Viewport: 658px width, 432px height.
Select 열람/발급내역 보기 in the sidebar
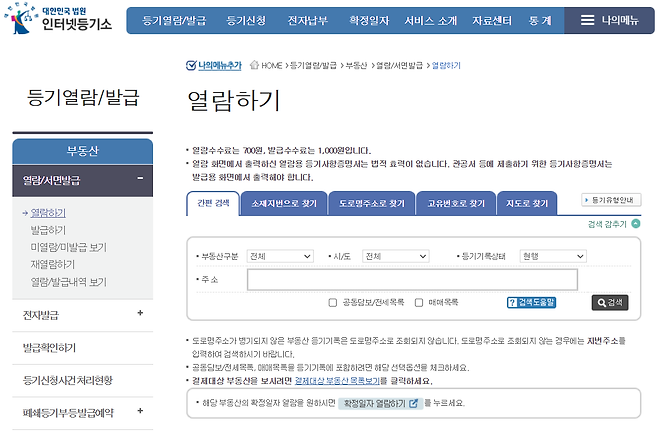69,282
